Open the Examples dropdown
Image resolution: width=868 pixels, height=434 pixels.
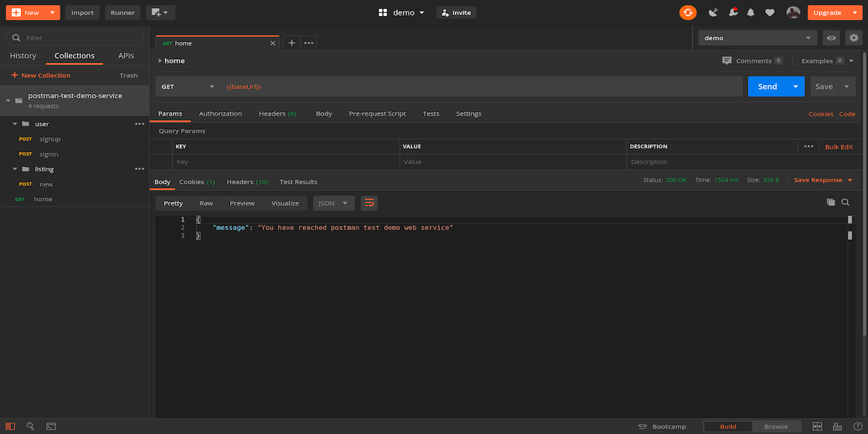coord(827,61)
